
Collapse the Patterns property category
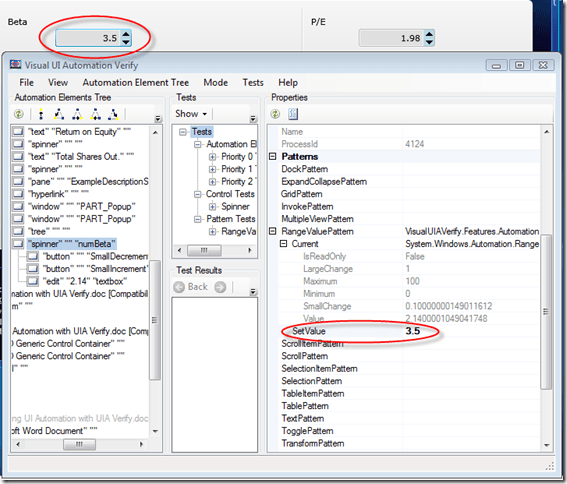coord(273,156)
